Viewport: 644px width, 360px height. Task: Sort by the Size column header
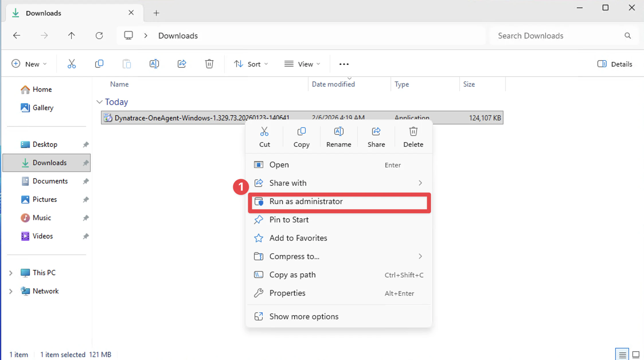pyautogui.click(x=469, y=84)
